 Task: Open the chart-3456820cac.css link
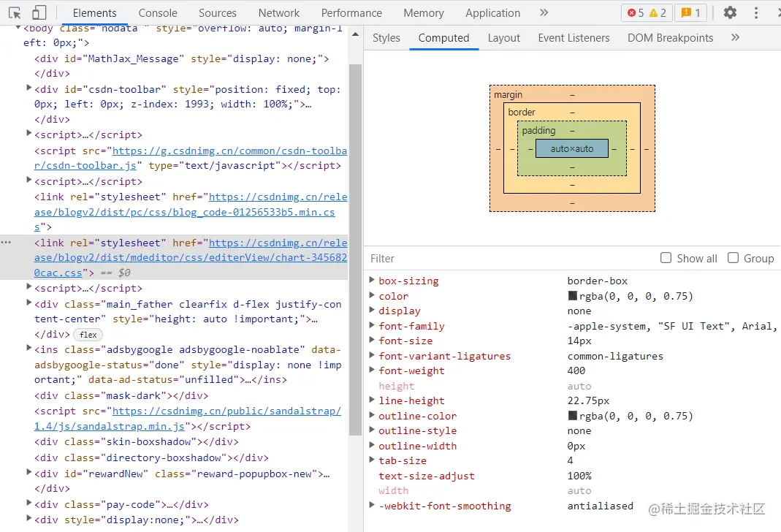point(190,257)
